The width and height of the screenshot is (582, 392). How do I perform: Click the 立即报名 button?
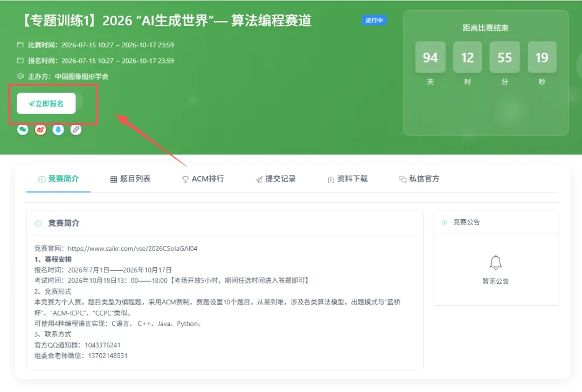46,103
